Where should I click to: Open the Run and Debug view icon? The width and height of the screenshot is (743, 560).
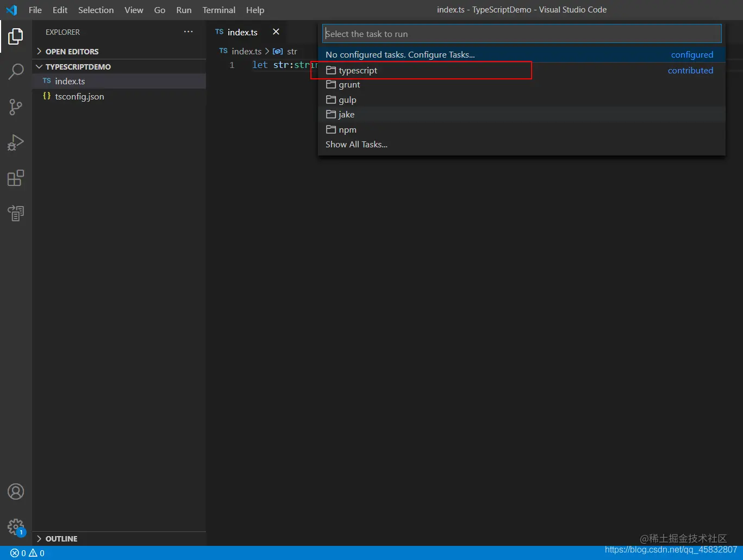[16, 142]
